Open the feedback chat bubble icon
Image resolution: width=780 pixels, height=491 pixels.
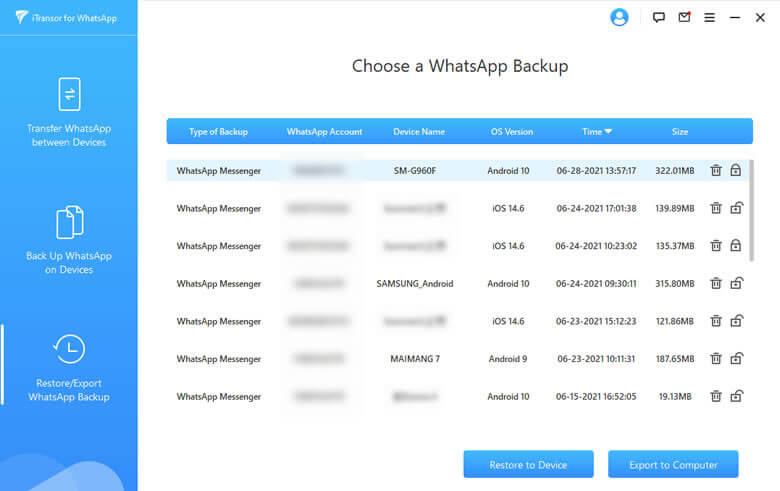(658, 18)
